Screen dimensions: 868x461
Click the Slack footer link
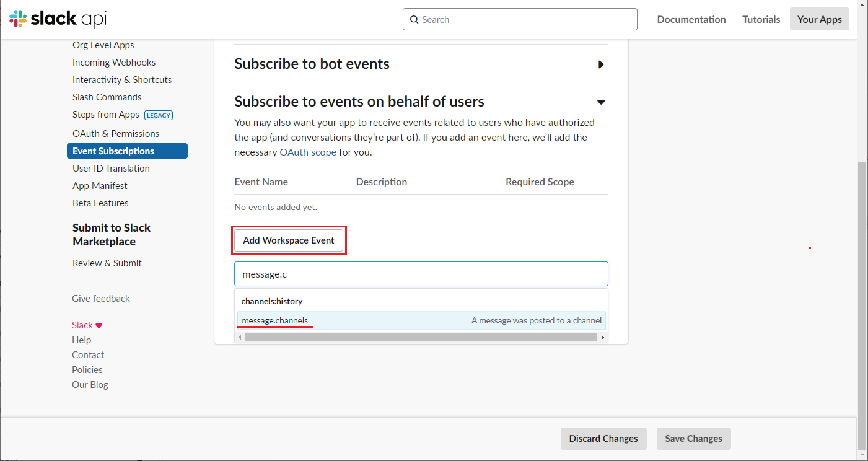click(x=82, y=325)
